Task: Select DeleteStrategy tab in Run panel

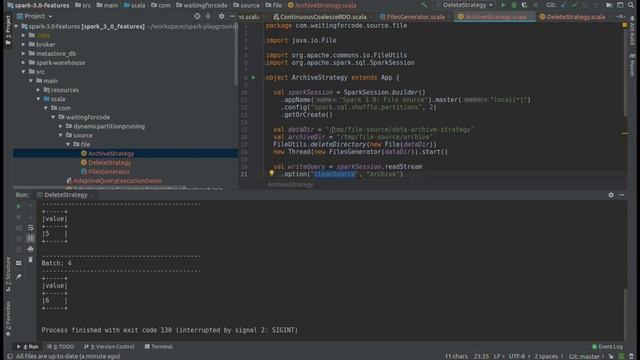Action: click(x=65, y=195)
